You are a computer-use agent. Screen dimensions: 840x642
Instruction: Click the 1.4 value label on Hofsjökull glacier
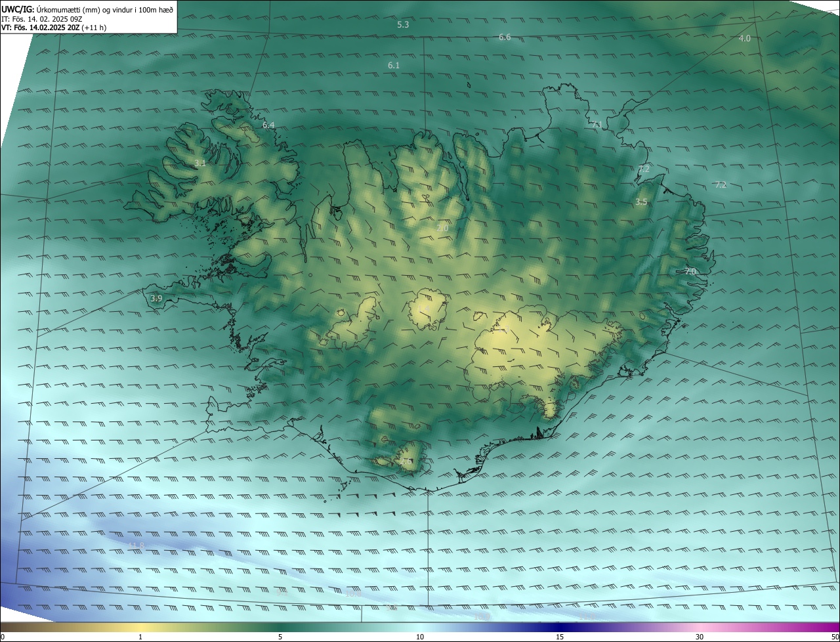point(424,309)
